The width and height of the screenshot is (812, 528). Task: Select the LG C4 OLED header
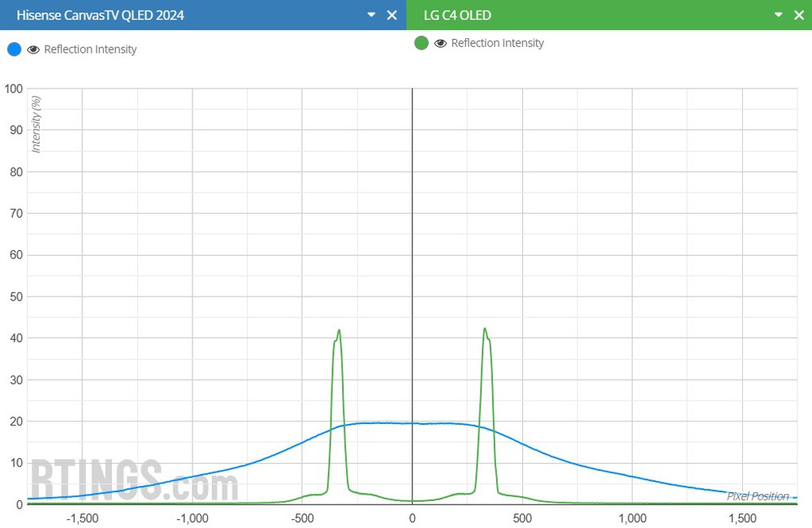(x=457, y=15)
